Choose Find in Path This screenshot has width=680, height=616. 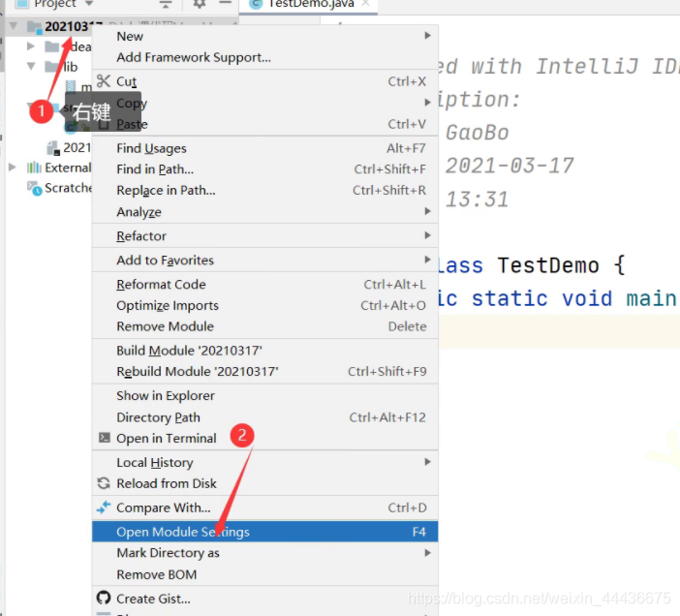coord(265,169)
